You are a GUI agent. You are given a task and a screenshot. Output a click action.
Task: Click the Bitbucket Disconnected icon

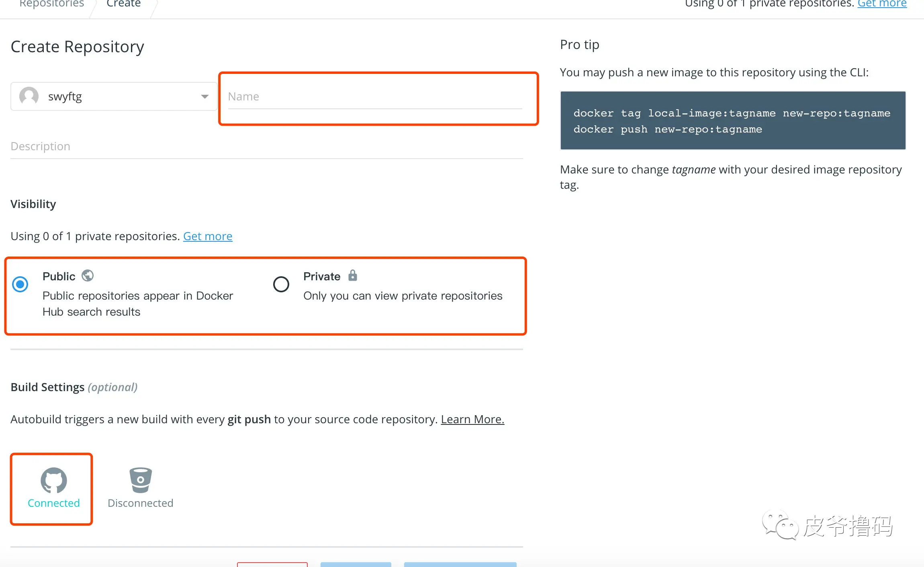coord(140,480)
